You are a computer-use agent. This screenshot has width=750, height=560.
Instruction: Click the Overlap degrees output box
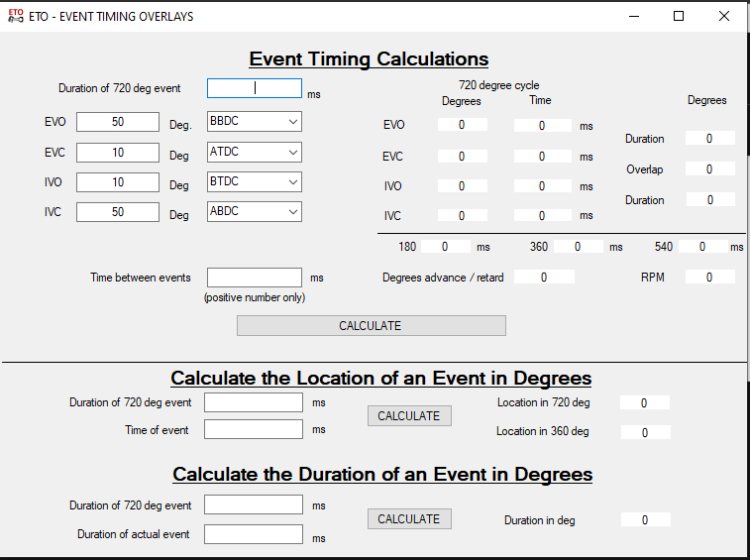(x=709, y=169)
